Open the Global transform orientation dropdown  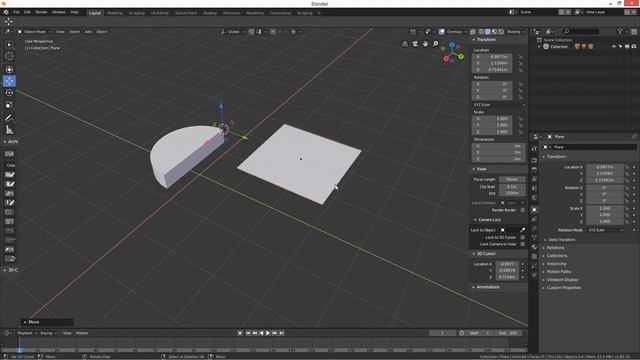(233, 31)
